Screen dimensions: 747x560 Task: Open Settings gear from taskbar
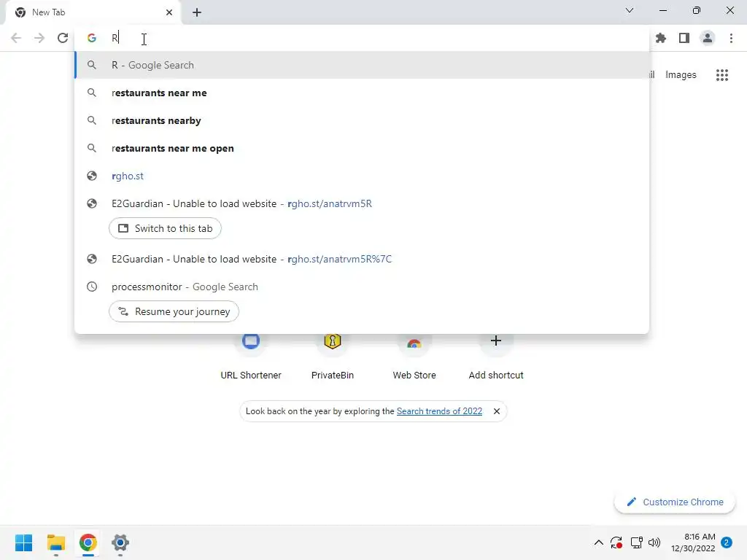120,542
